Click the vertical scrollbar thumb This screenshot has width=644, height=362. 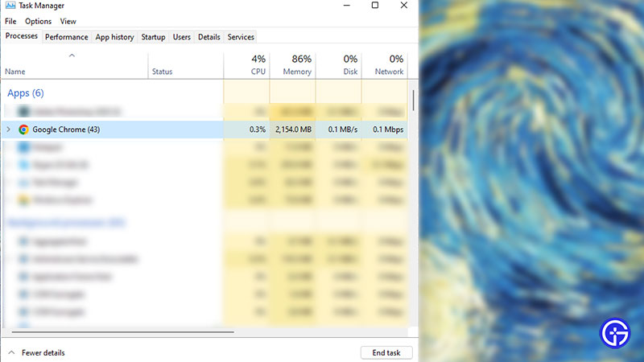pos(413,100)
